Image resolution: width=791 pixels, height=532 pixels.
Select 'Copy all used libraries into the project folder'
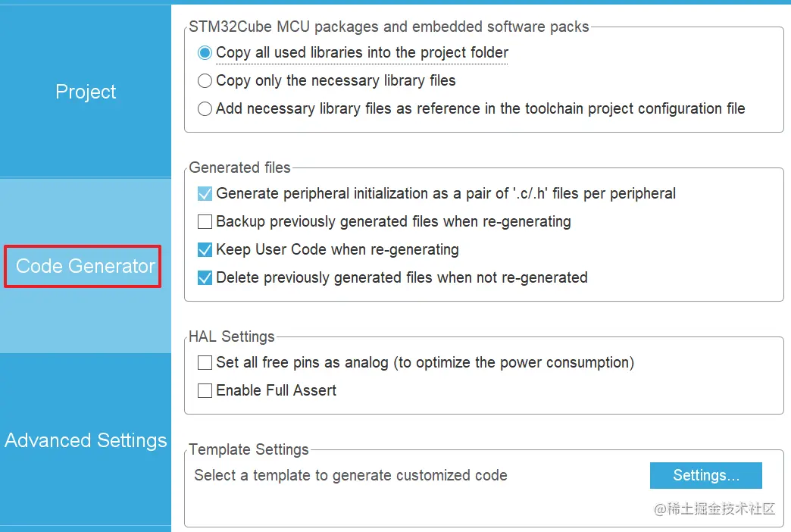[x=204, y=52]
